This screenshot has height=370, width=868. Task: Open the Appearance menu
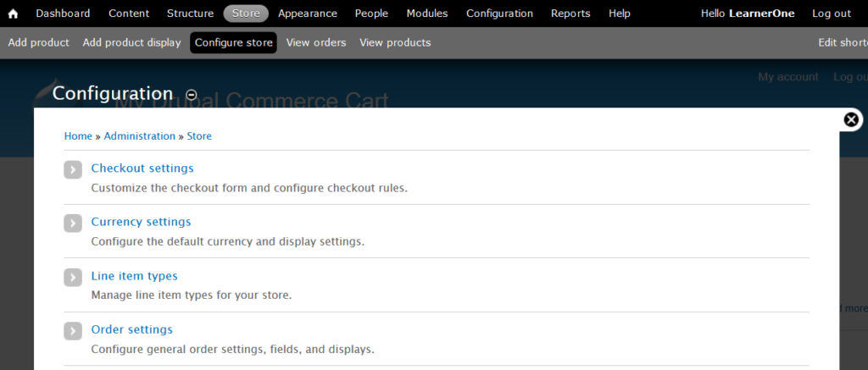(x=307, y=14)
